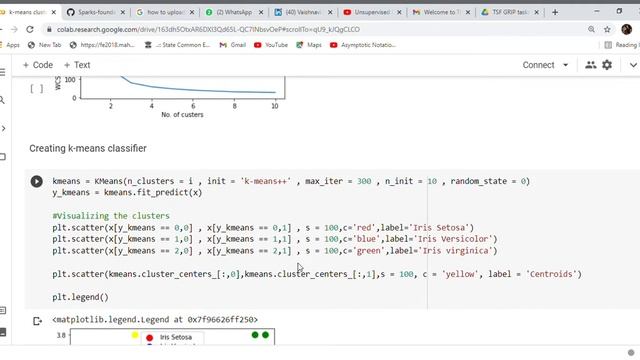This screenshot has height=360, width=640.
Task: Switch to the how to upload Google tab
Action: [x=165, y=12]
